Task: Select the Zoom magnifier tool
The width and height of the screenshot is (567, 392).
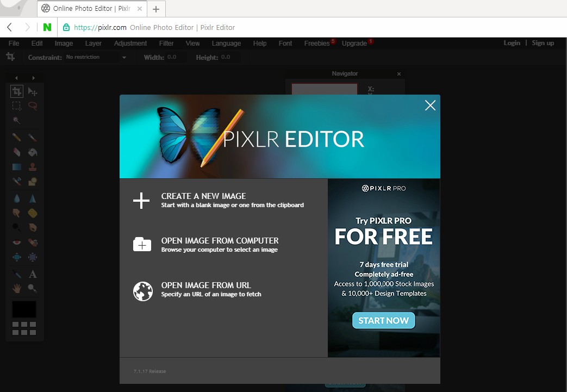Action: (x=33, y=288)
